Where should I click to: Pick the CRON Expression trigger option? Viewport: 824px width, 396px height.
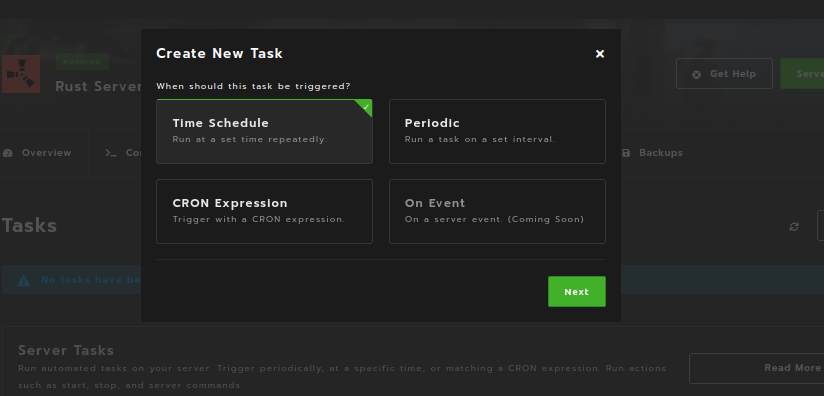[264, 211]
